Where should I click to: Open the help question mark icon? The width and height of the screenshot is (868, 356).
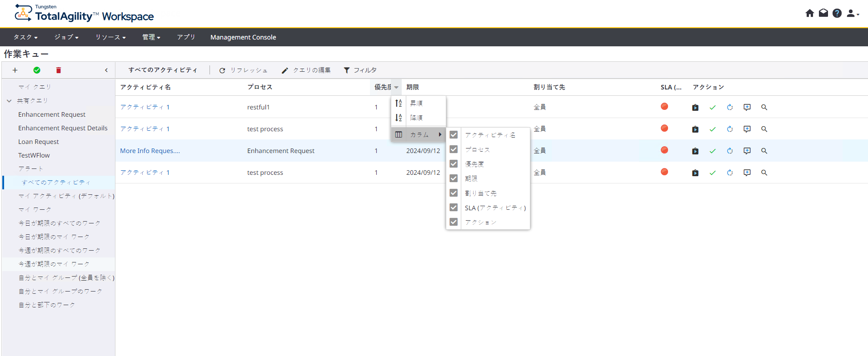[837, 13]
